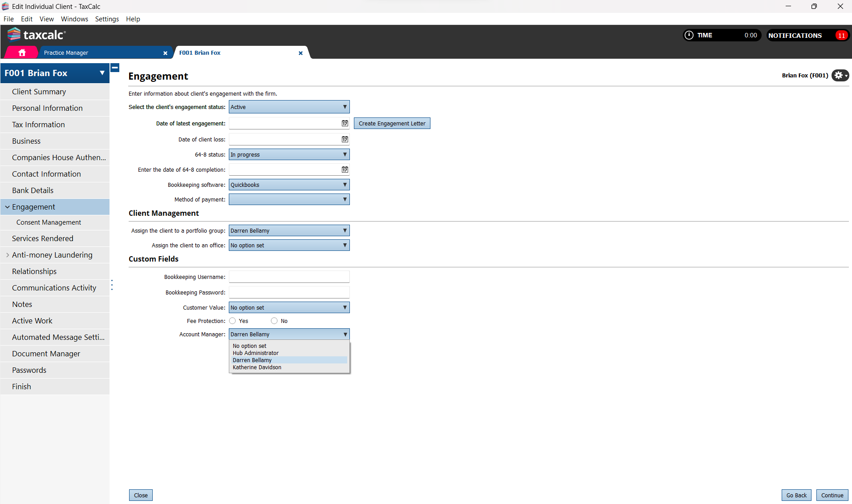
Task: Open the notifications badge showing 11
Action: click(x=841, y=36)
